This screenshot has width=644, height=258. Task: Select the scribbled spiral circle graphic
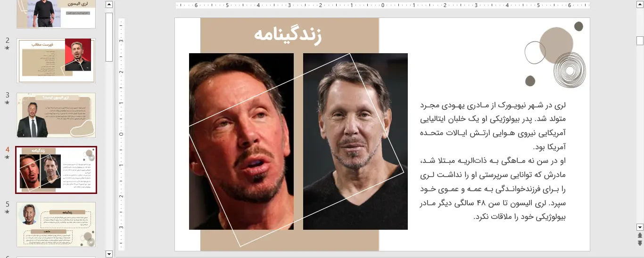[570, 71]
